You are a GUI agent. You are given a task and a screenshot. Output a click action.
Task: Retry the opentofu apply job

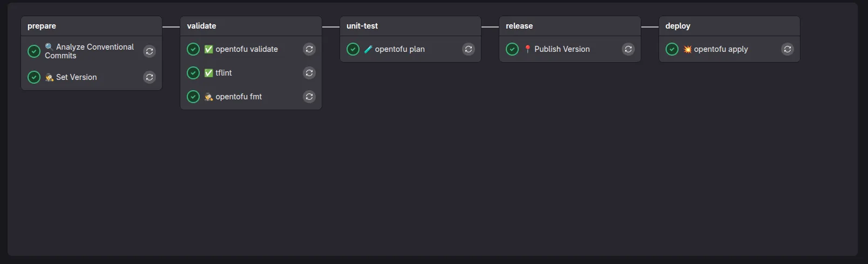pos(788,49)
